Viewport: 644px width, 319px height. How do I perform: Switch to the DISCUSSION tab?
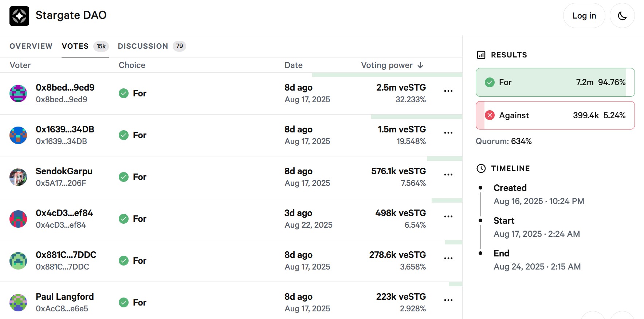(143, 46)
